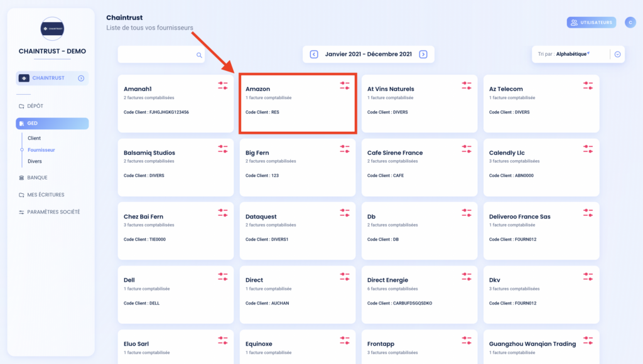Open the Direct Energie supplier card

(x=419, y=295)
